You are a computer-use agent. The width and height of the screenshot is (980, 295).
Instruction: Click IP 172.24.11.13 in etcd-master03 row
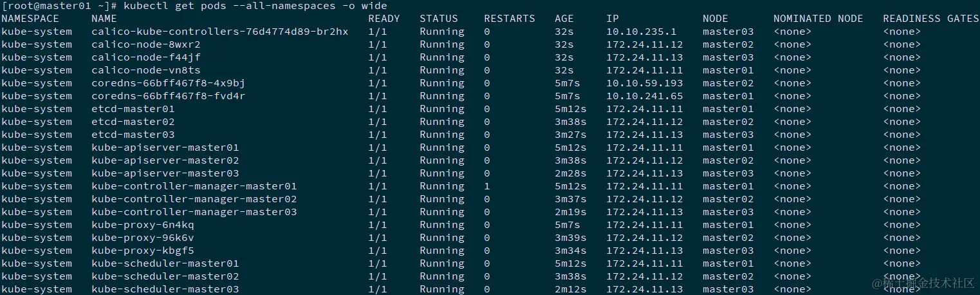(x=645, y=135)
